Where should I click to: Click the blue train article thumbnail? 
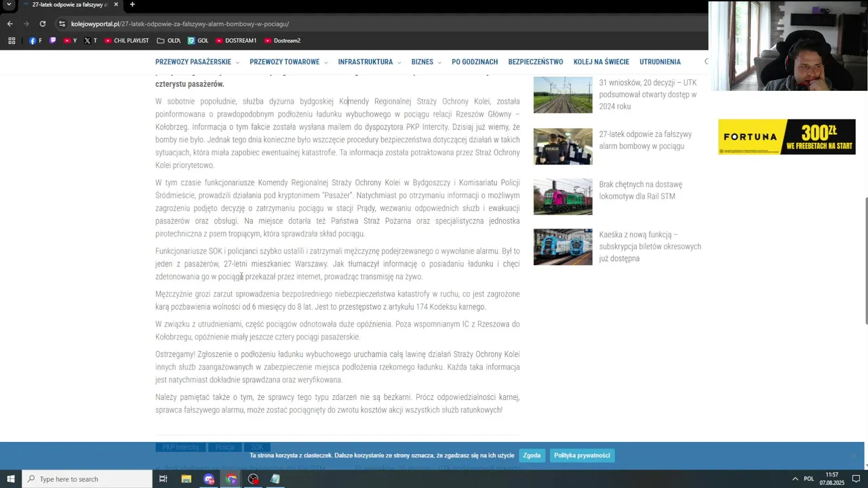click(563, 247)
